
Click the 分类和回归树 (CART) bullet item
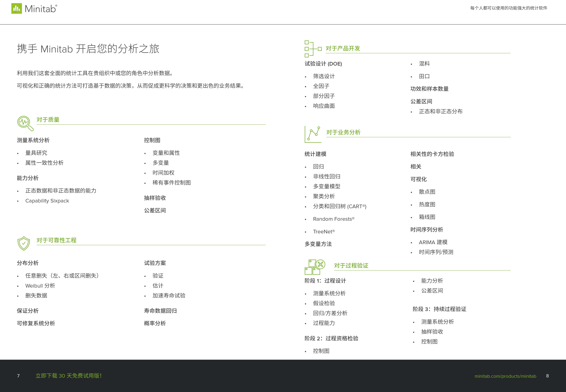[x=340, y=206]
